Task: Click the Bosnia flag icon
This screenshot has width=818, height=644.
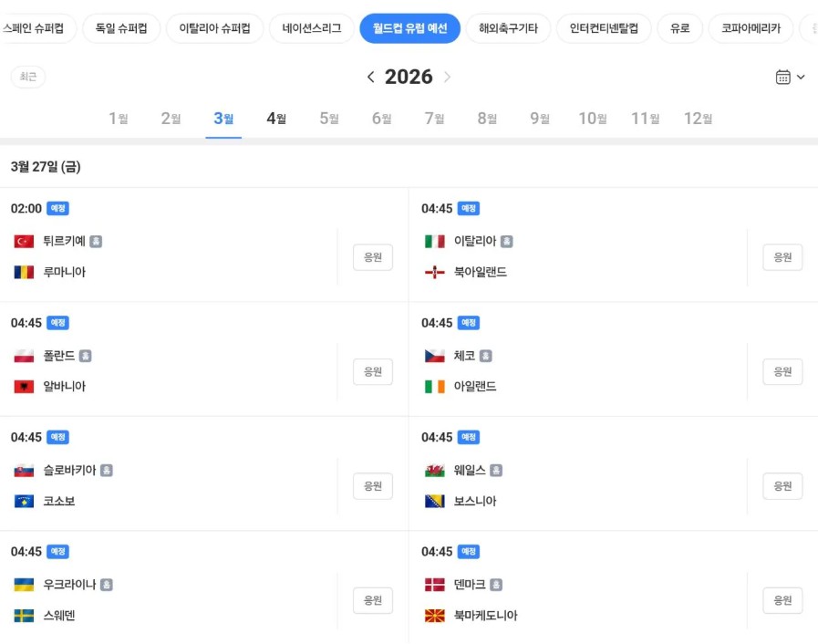Action: [x=434, y=500]
